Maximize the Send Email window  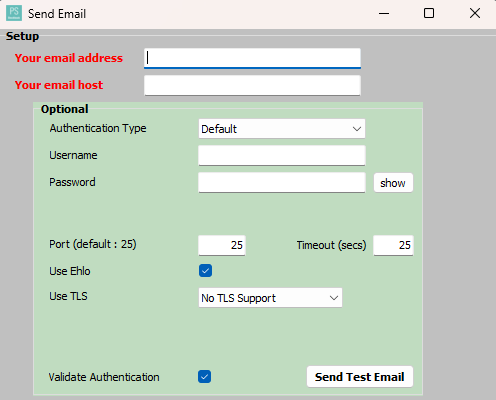click(x=429, y=13)
